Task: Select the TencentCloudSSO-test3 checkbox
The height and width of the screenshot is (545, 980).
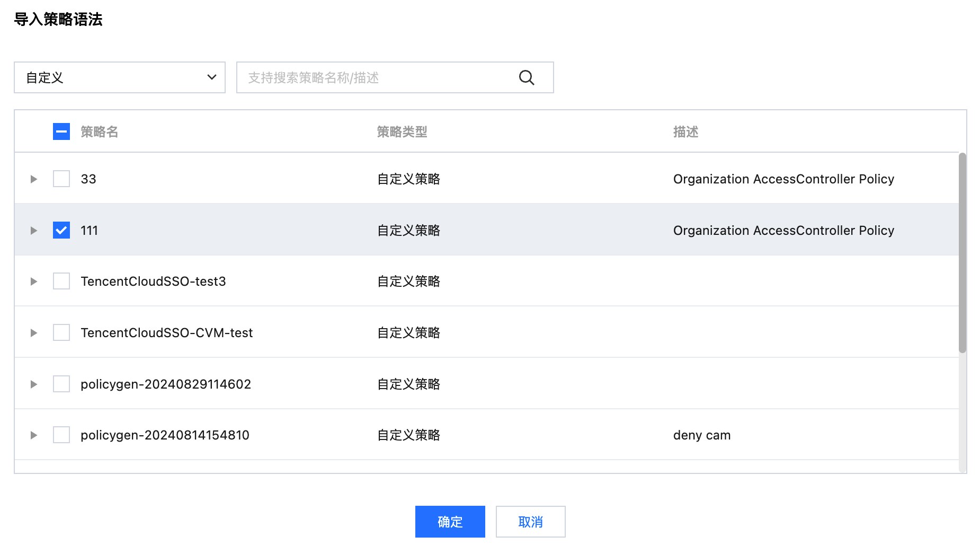Action: [x=61, y=281]
